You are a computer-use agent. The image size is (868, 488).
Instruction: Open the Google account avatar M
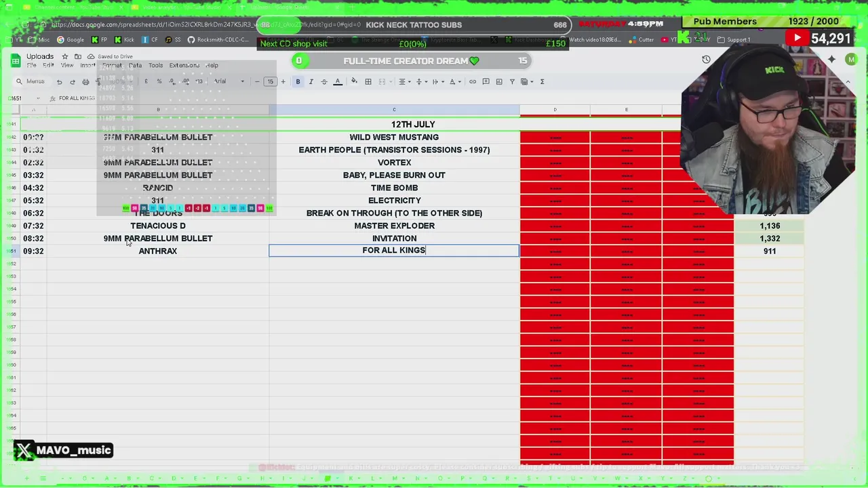coord(851,60)
